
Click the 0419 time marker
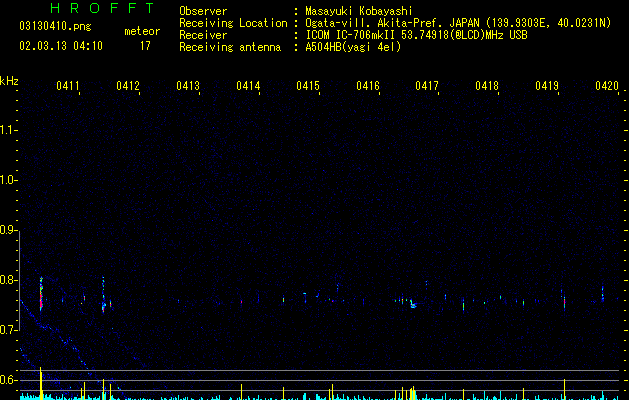pos(547,86)
